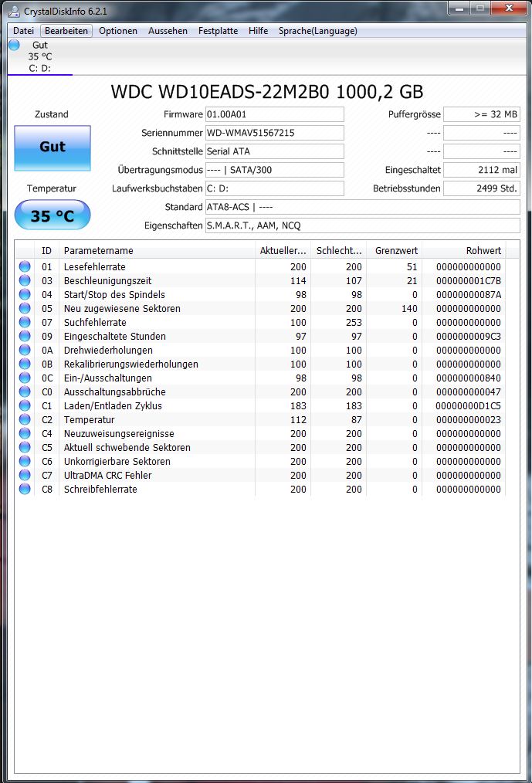The height and width of the screenshot is (783, 532).
Task: Maximize the CrystalDiskInfo window
Action: pos(480,8)
